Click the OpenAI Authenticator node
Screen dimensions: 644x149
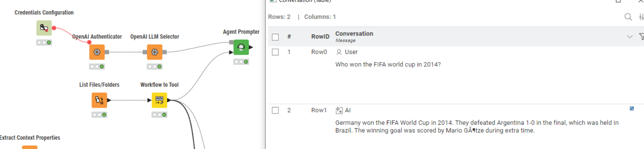[97, 52]
